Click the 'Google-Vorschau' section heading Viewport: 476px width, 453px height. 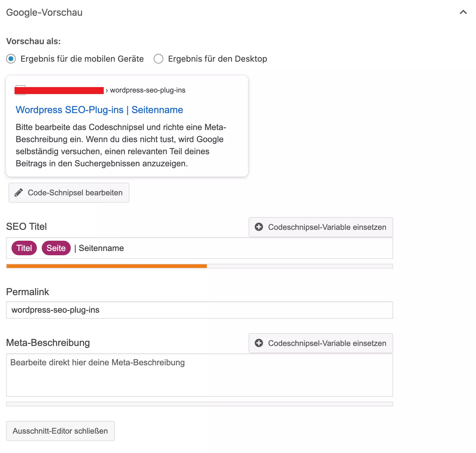click(44, 12)
